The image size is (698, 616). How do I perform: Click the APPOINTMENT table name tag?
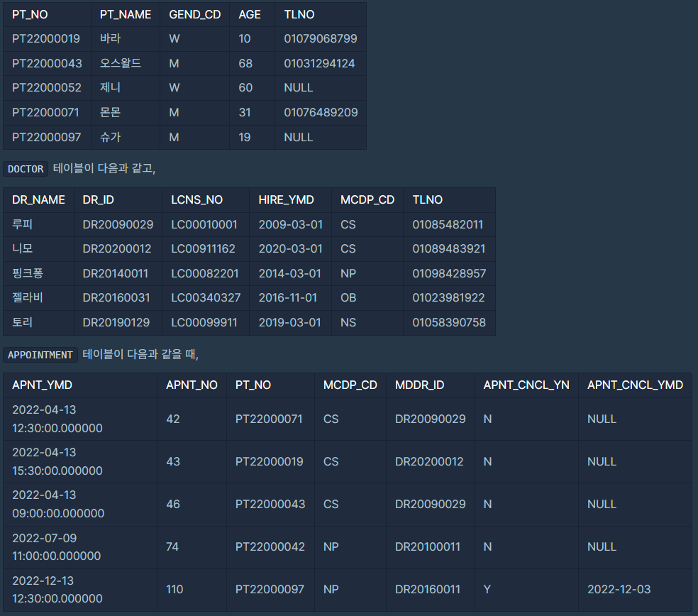pyautogui.click(x=40, y=355)
